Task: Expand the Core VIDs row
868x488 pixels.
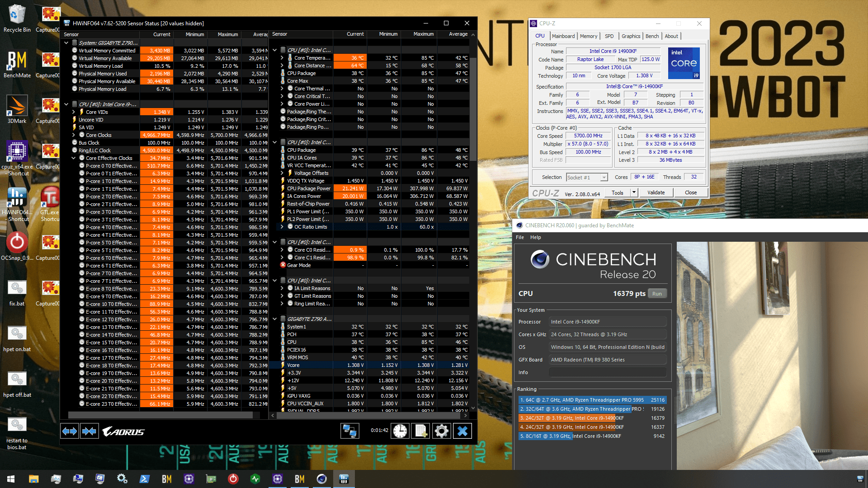Action: [74, 112]
